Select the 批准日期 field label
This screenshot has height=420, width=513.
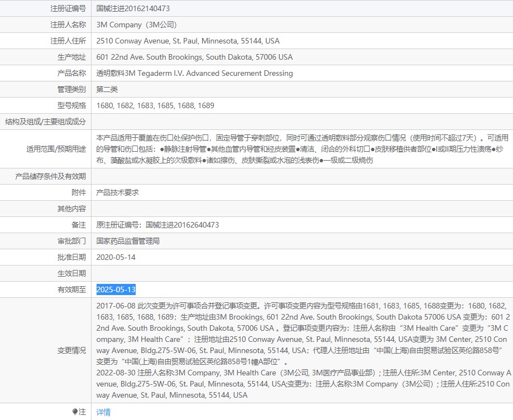pos(71,257)
